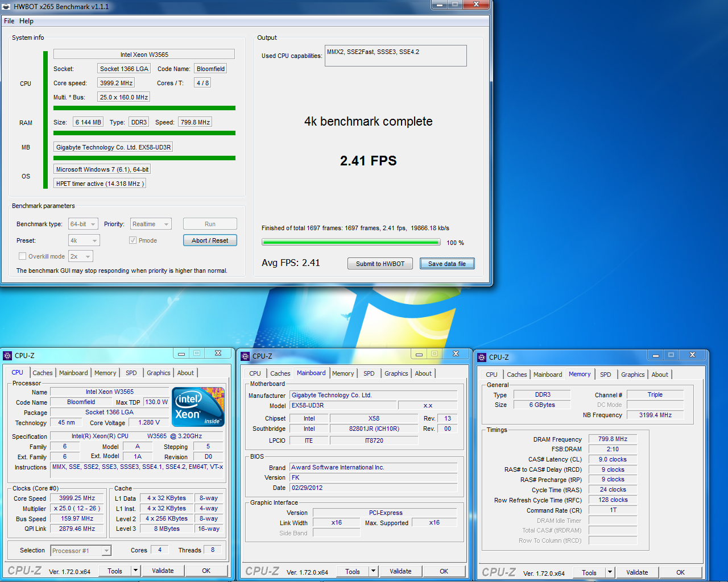728x582 pixels.
Task: Click the CPU-Z icon in first CPU-Z window
Action: [x=7, y=356]
